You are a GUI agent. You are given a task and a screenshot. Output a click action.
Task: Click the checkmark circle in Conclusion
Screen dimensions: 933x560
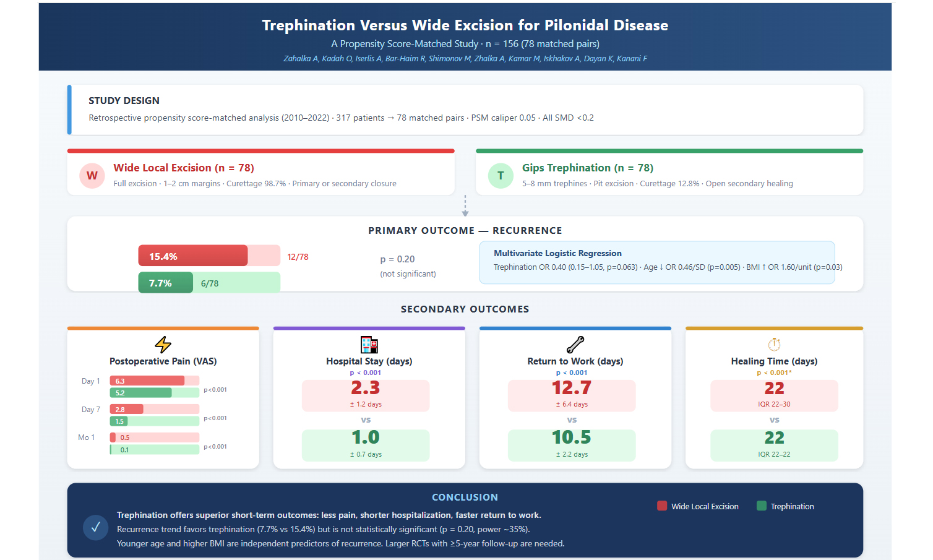pos(95,528)
